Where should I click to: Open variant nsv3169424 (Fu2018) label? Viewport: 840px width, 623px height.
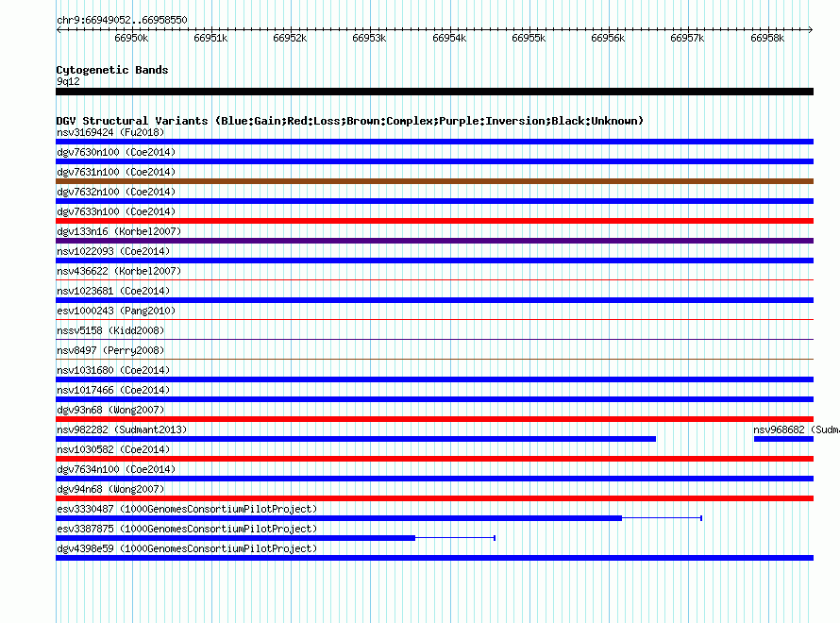[x=110, y=132]
